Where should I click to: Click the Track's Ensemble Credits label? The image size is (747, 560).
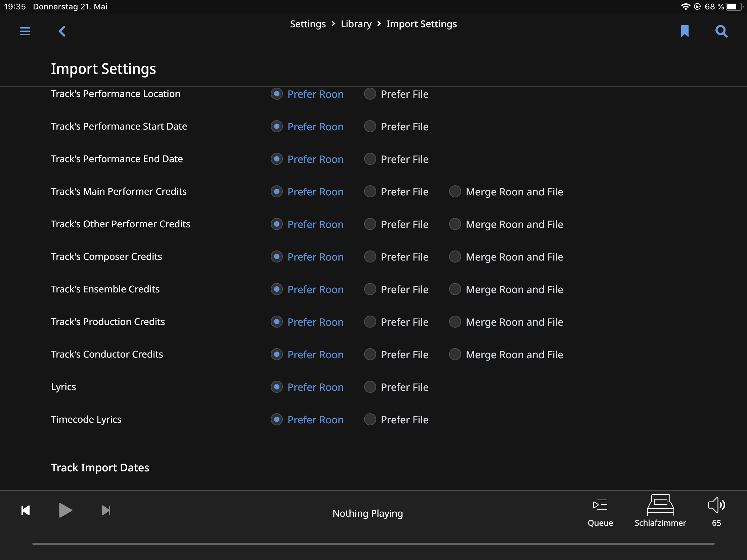point(105,289)
